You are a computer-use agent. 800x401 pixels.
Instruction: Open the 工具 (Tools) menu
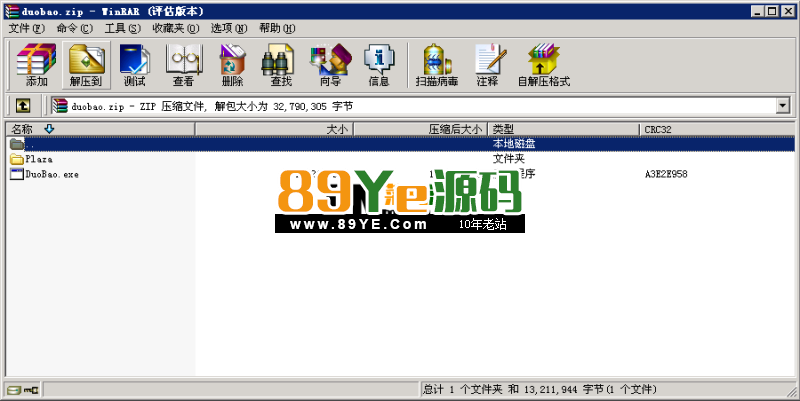(123, 28)
